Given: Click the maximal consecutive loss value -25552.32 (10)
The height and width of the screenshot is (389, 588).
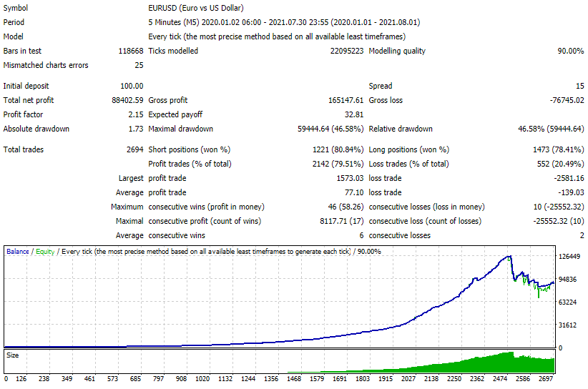Looking at the screenshot, I should click(559, 221).
